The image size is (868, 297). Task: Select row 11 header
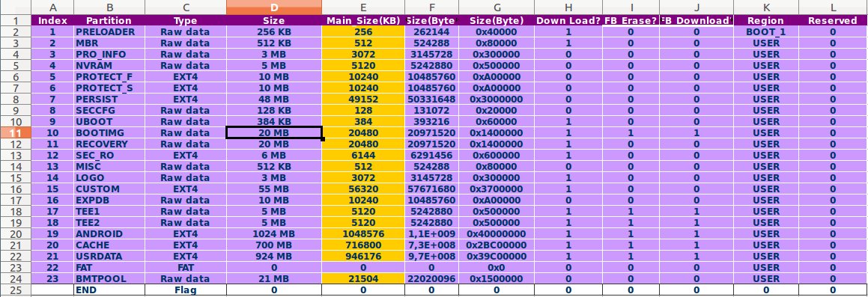[16, 132]
